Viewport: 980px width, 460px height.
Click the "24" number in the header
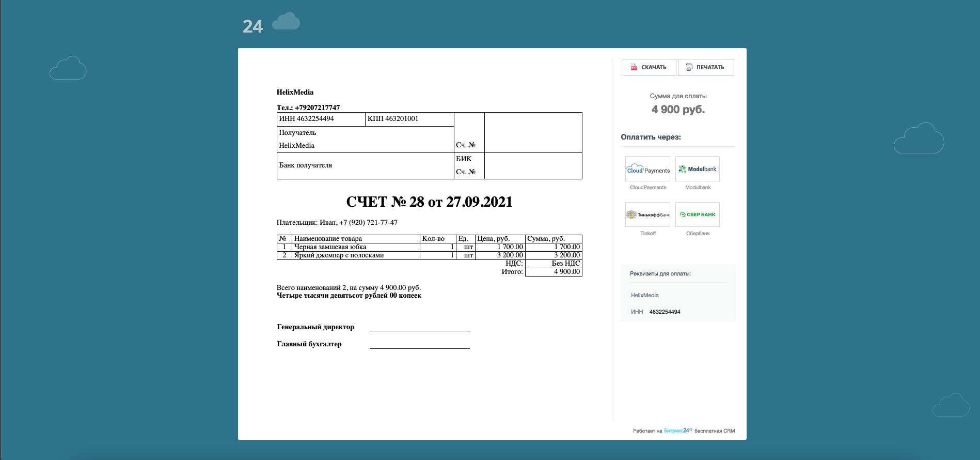(252, 26)
